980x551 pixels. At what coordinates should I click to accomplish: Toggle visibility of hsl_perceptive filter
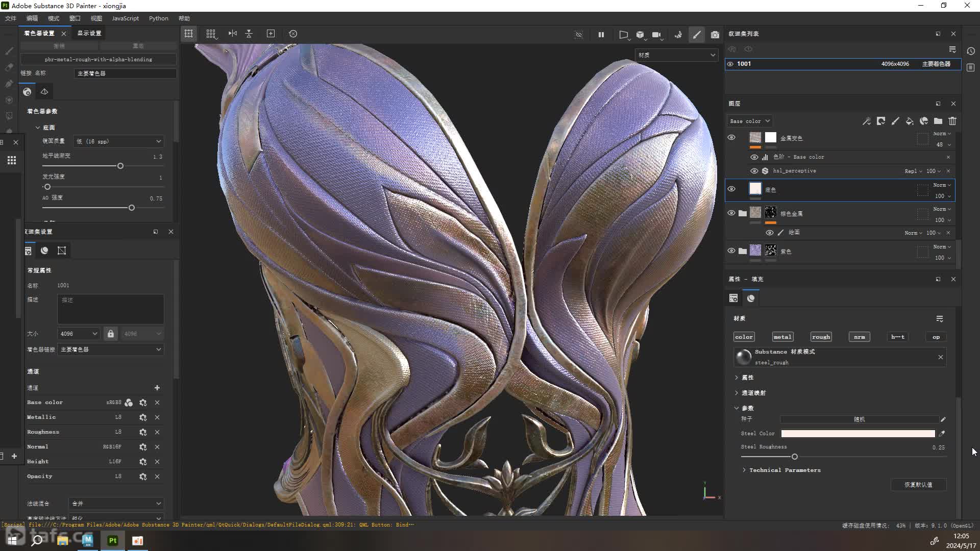[x=754, y=171]
